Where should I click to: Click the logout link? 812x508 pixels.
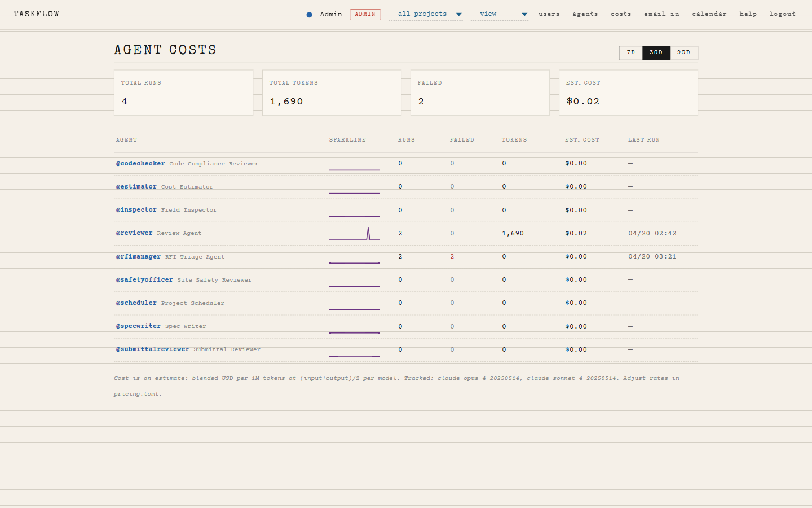[x=782, y=14]
